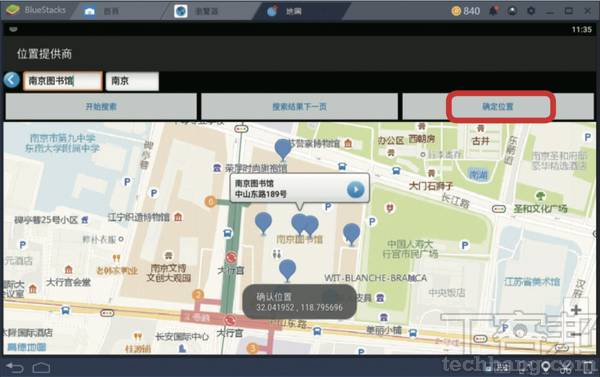Open BlueStacks settings gear

531,11
